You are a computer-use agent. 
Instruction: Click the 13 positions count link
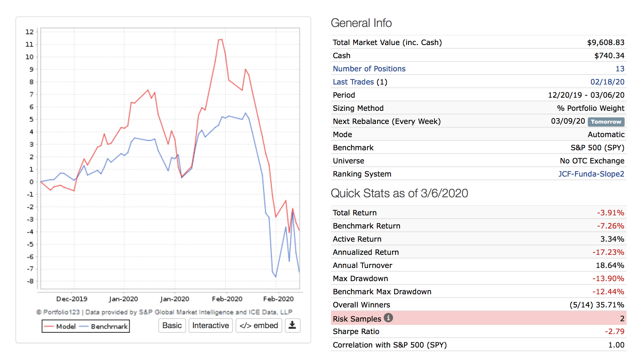tap(620, 69)
